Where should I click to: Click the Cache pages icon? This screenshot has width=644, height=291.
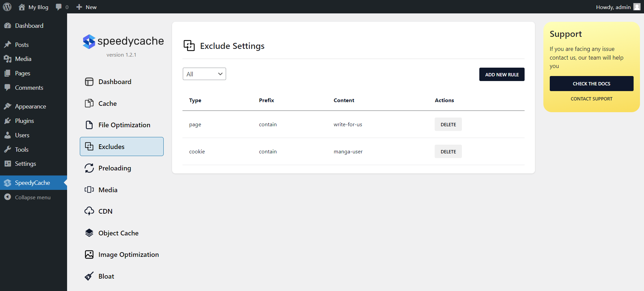(x=89, y=103)
